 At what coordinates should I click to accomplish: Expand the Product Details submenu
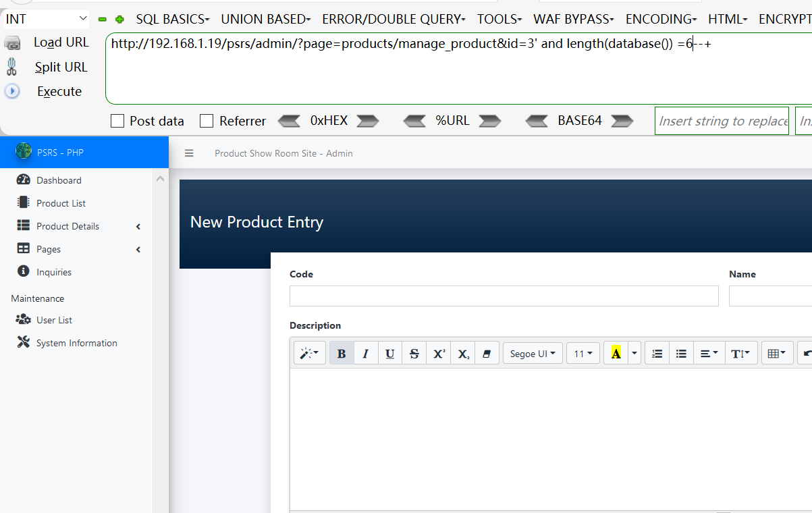pyautogui.click(x=138, y=226)
